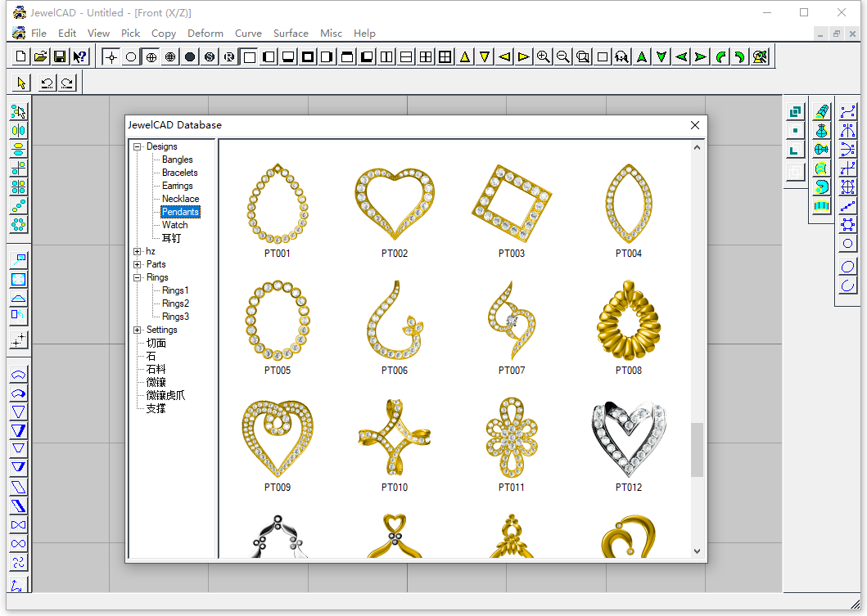The height and width of the screenshot is (616, 867).
Task: Select the Watch category in the tree
Action: click(174, 225)
